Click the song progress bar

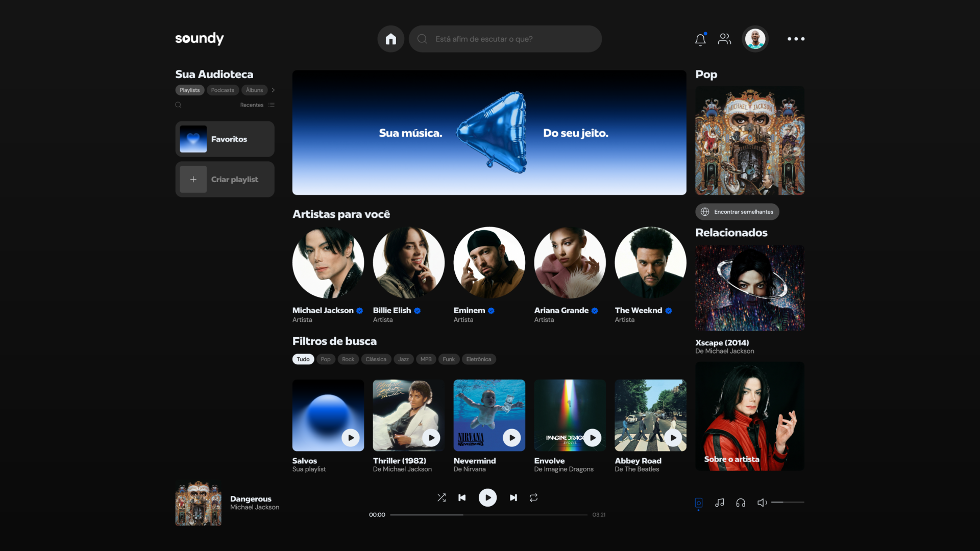[488, 515]
